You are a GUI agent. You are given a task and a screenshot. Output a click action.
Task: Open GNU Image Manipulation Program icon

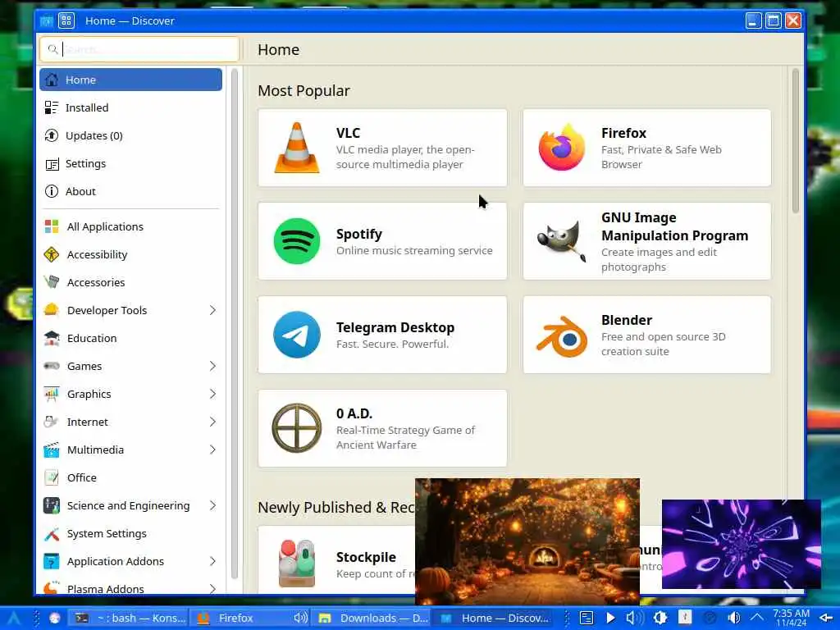pos(561,241)
